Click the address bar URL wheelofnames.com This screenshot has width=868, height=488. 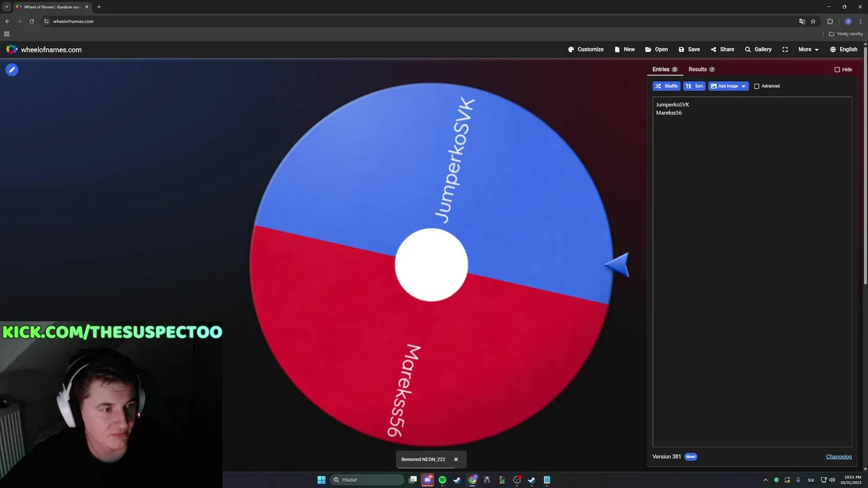click(x=73, y=21)
